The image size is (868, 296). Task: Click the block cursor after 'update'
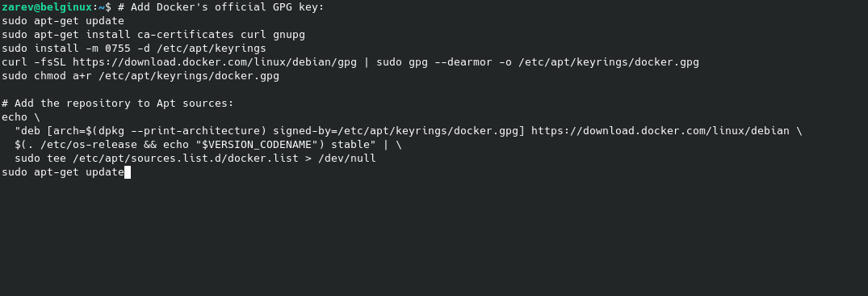point(128,172)
